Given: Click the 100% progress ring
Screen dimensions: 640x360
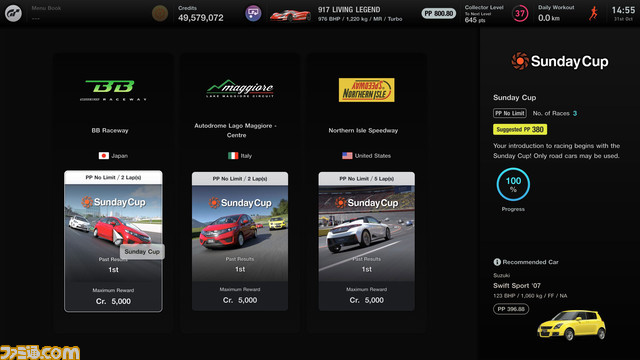Looking at the screenshot, I should (x=513, y=184).
